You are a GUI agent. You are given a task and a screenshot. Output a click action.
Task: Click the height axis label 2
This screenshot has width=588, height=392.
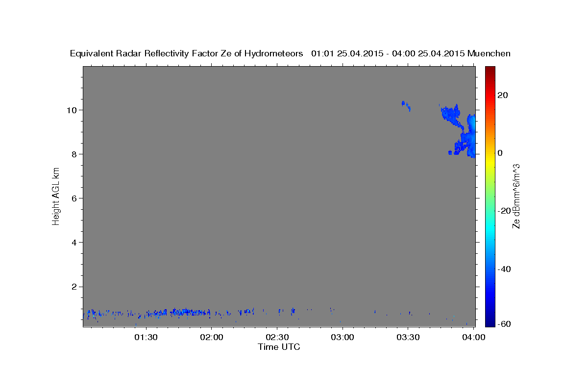[73, 287]
